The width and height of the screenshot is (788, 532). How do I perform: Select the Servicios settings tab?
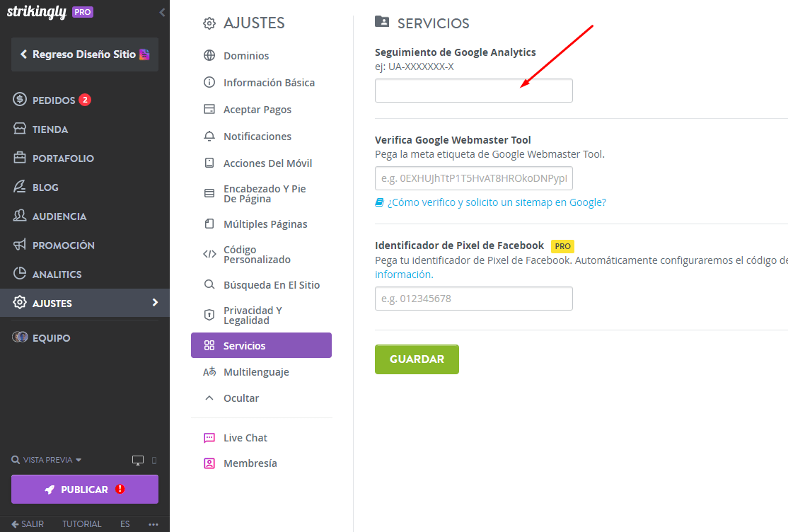[x=261, y=345]
